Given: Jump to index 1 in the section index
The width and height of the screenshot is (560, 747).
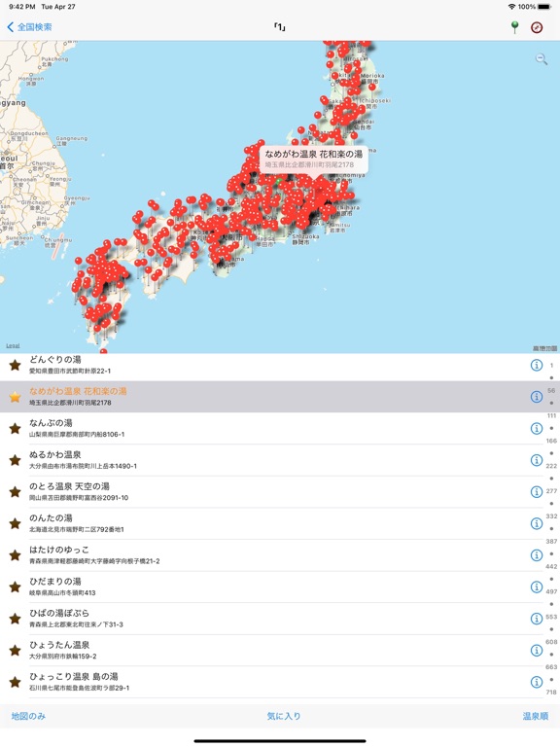Looking at the screenshot, I should coord(551,366).
